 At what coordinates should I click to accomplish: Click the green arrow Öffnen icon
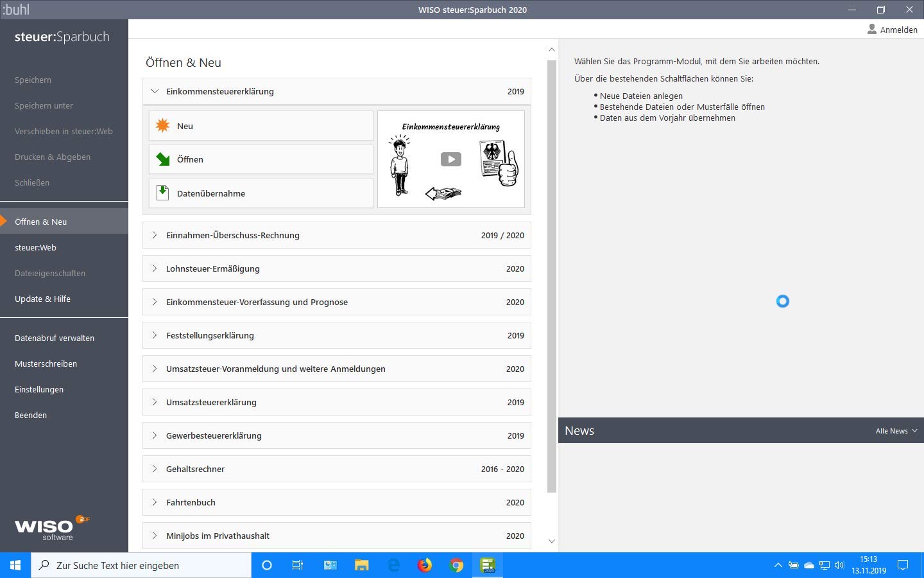[163, 159]
